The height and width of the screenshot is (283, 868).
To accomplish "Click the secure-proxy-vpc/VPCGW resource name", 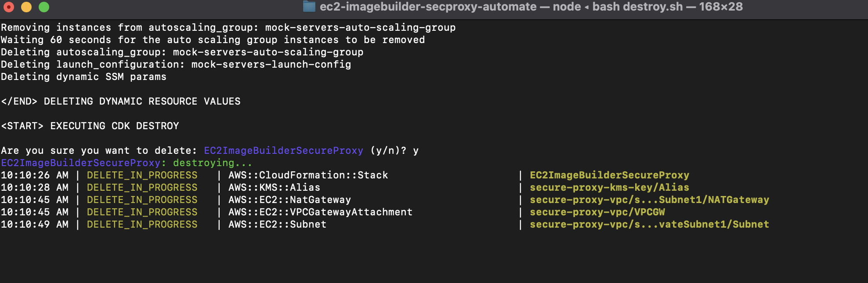I will pos(597,212).
